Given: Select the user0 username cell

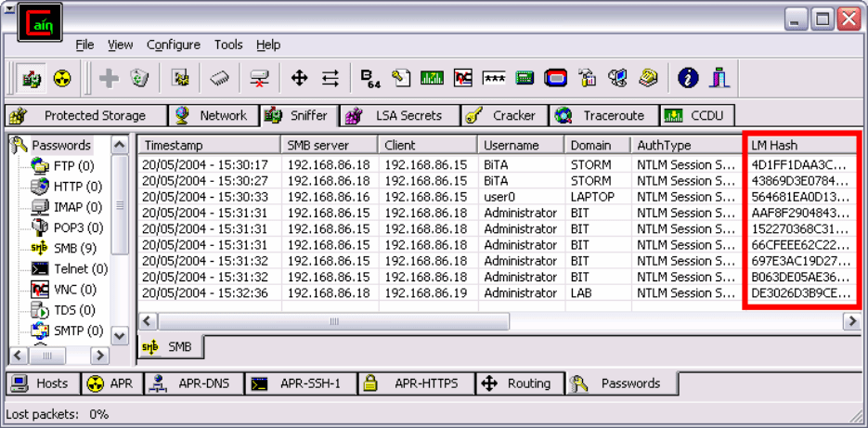Looking at the screenshot, I should coord(501,197).
